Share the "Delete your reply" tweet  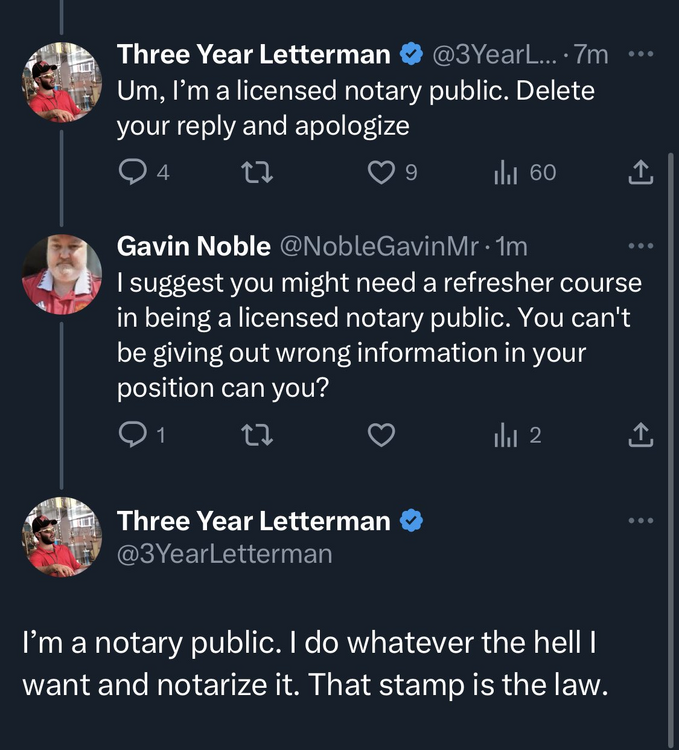[640, 173]
